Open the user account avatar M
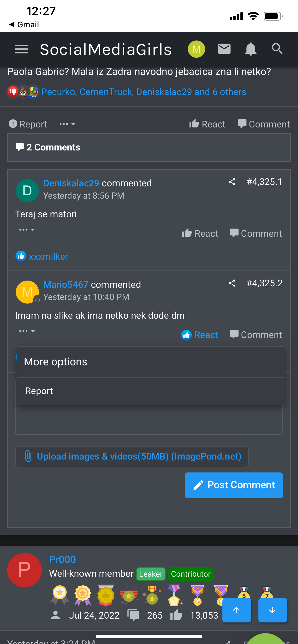The height and width of the screenshot is (644, 298). tap(196, 49)
